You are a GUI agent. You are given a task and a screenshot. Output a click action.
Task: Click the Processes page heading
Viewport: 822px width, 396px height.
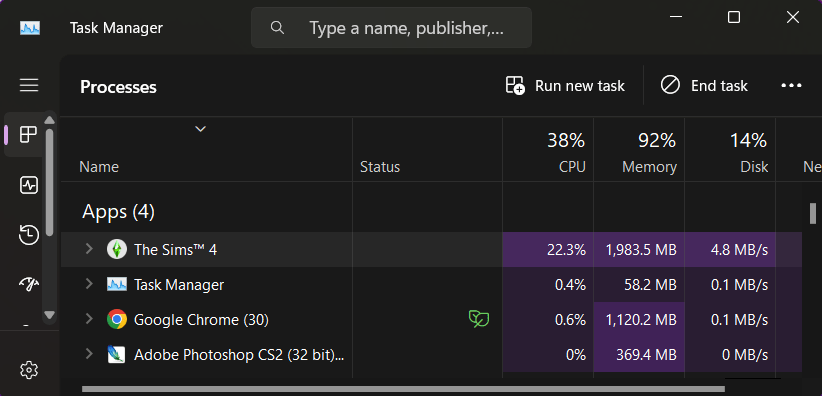(x=118, y=87)
